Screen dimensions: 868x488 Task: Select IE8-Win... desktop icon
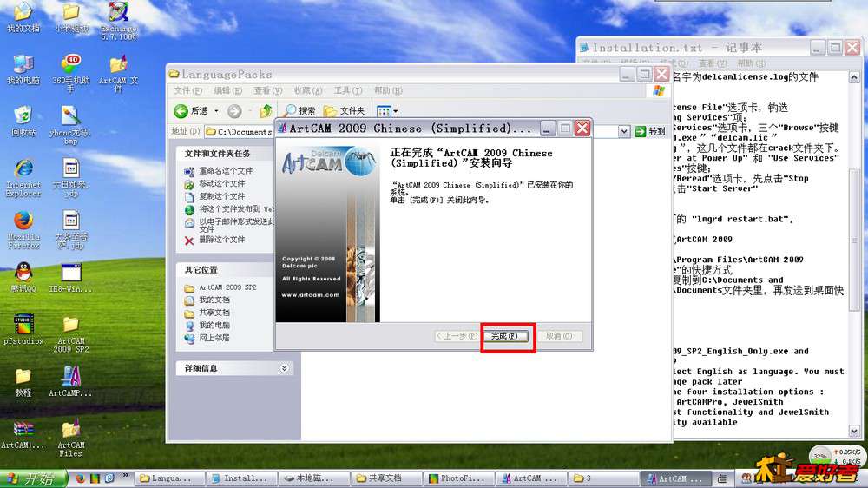click(71, 278)
